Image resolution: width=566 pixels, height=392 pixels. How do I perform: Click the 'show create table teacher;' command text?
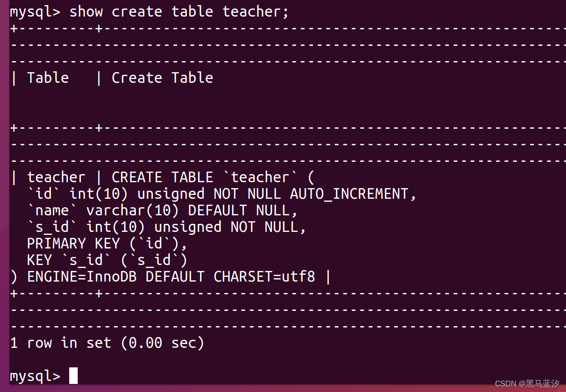point(179,12)
